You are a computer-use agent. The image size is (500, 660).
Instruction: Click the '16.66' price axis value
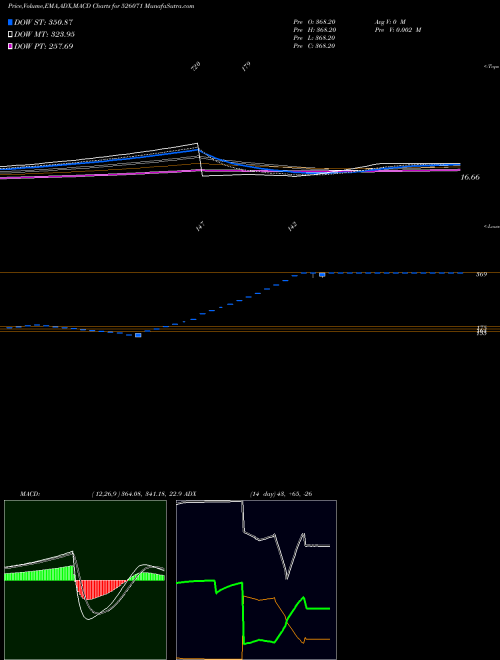click(470, 178)
